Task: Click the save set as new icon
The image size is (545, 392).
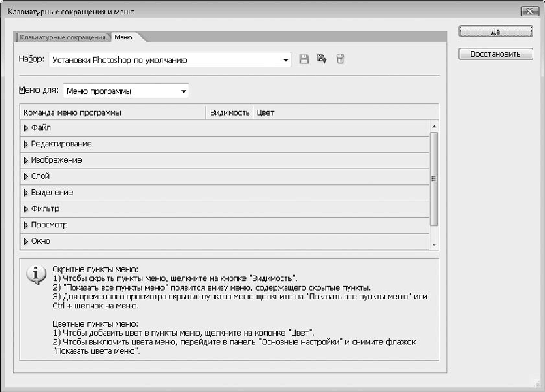Action: [x=322, y=60]
